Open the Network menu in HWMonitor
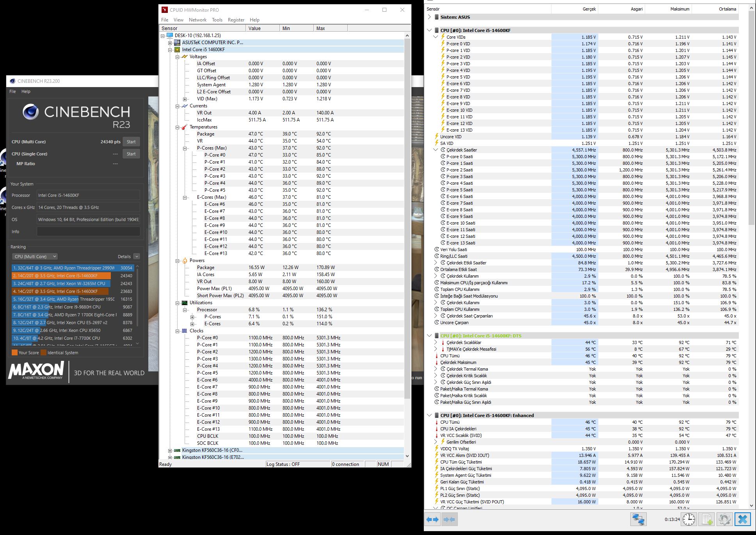 197,20
